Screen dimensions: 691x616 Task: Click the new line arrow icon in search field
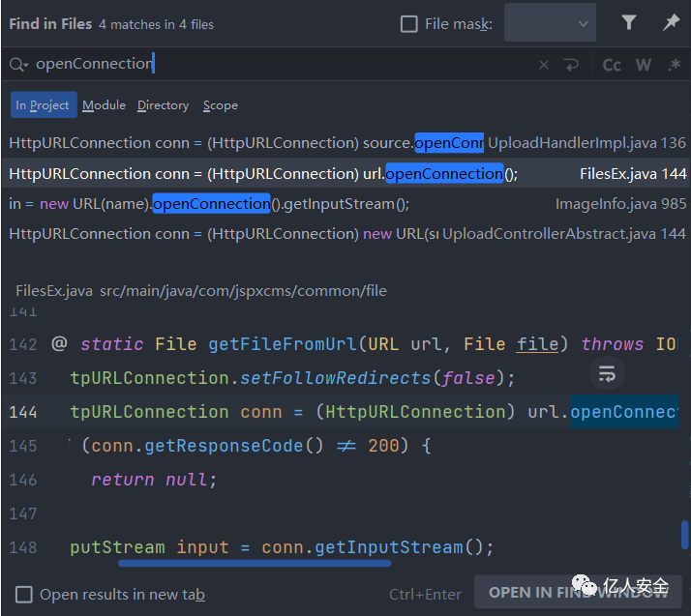571,65
